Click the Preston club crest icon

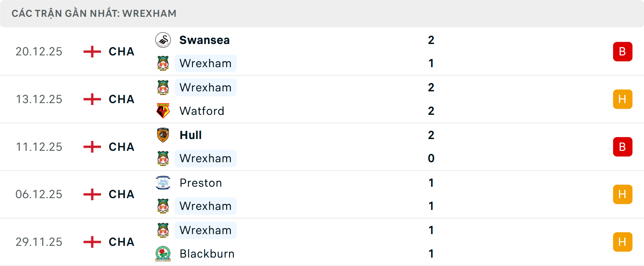click(163, 183)
